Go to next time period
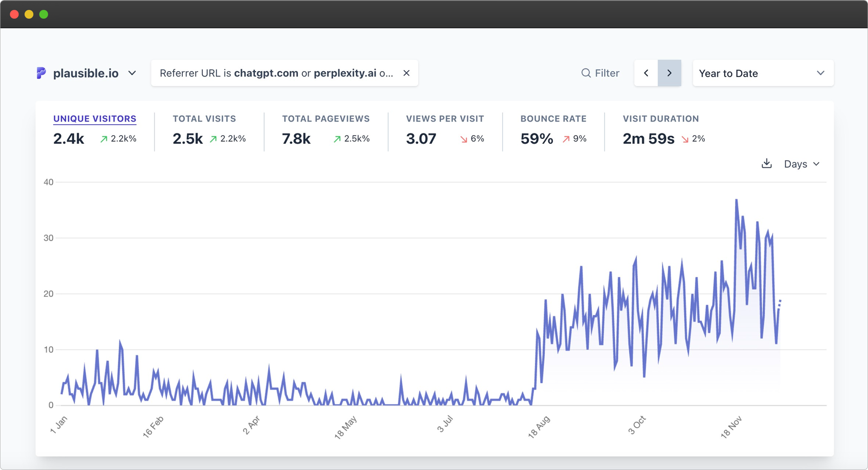This screenshot has height=470, width=868. coord(669,73)
